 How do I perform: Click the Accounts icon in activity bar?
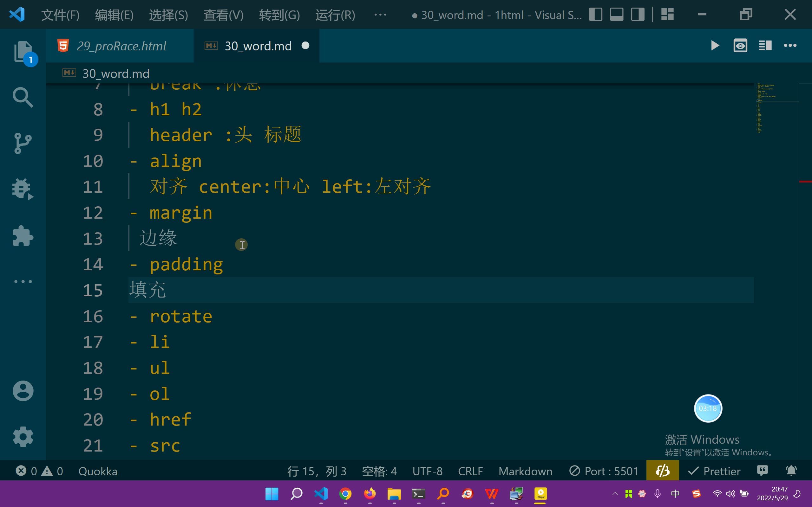23,391
